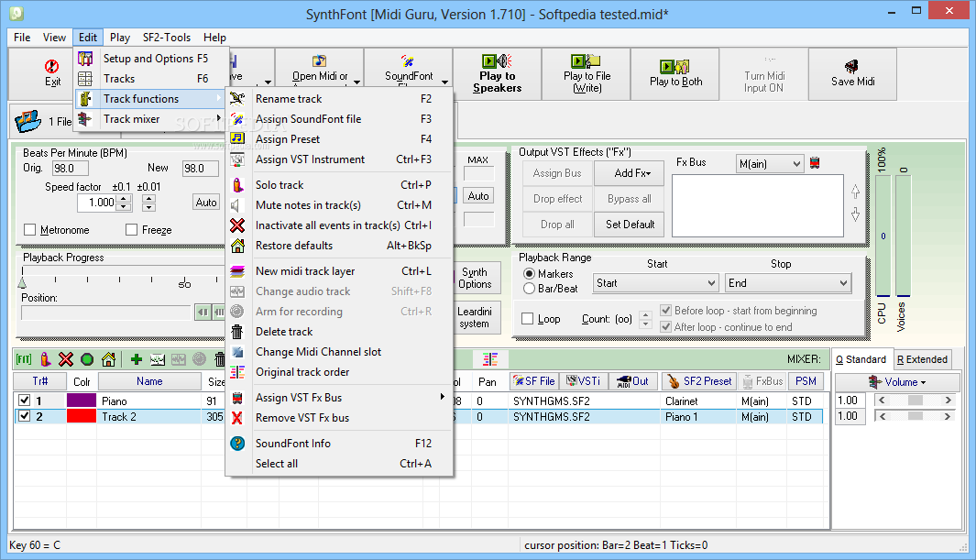Screen dimensions: 976x560
Task: Click Play to File (Write) toolbar button
Action: 587,74
